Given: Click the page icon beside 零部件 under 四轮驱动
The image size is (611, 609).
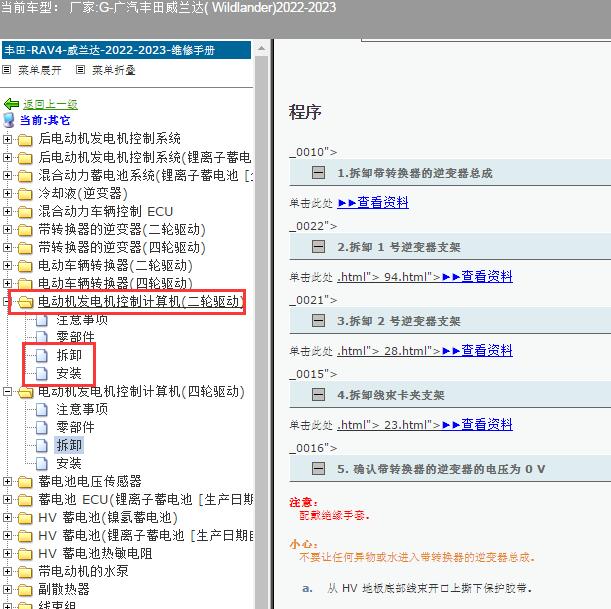Looking at the screenshot, I should click(42, 427).
